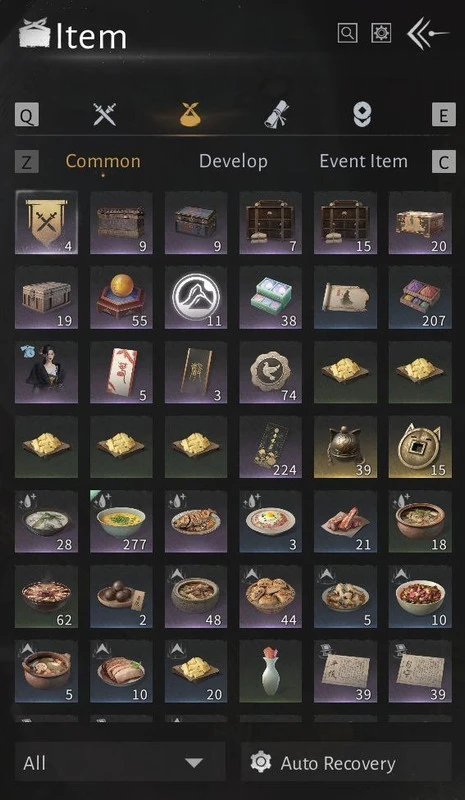465x800 pixels.
Task: Switch to the Event Item tab
Action: click(x=363, y=162)
